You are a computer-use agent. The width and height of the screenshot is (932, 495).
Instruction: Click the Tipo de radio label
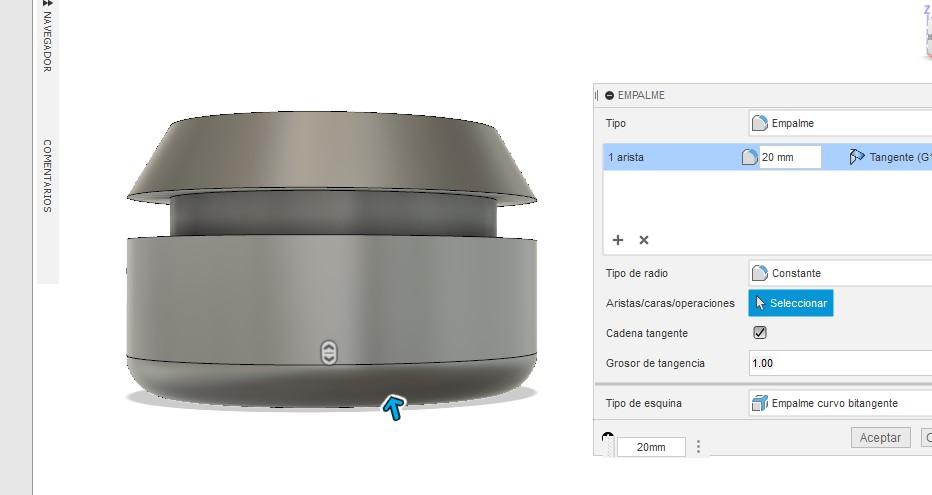(x=637, y=273)
